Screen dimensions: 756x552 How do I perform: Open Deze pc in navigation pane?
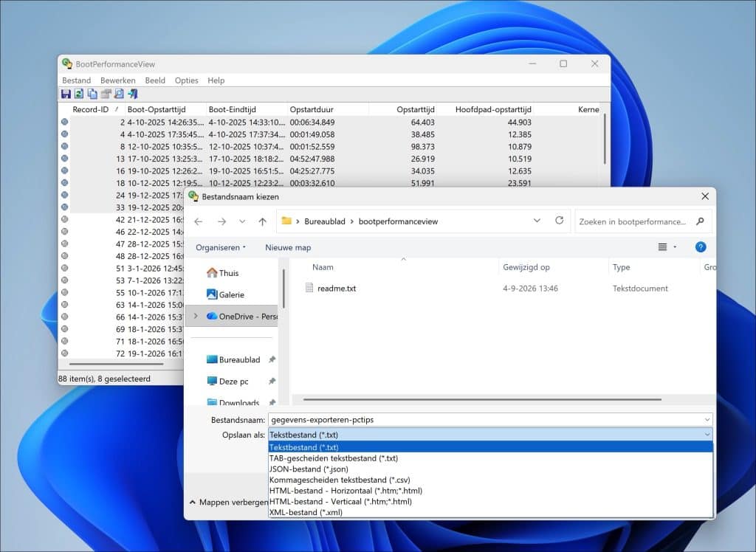tap(227, 382)
